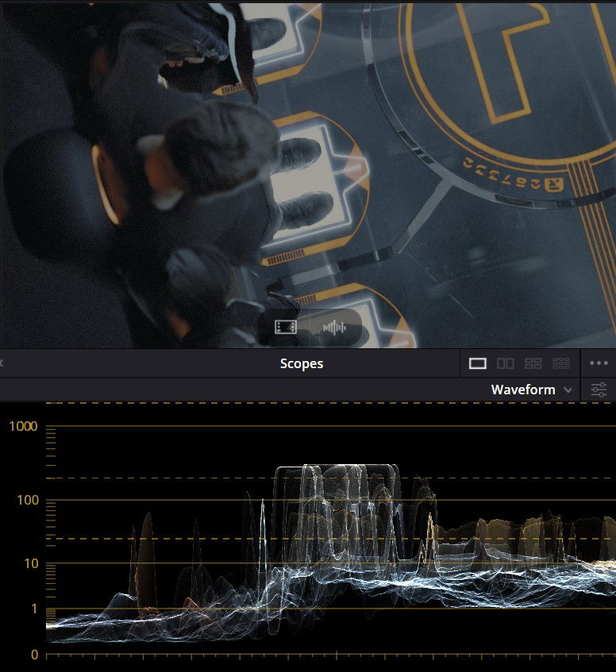
Task: Switch viewer overlay to video filmstrip mode
Action: coord(286,328)
